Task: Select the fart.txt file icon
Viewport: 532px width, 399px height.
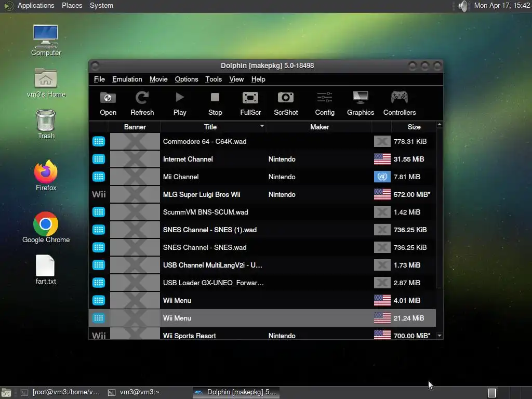Action: point(46,270)
